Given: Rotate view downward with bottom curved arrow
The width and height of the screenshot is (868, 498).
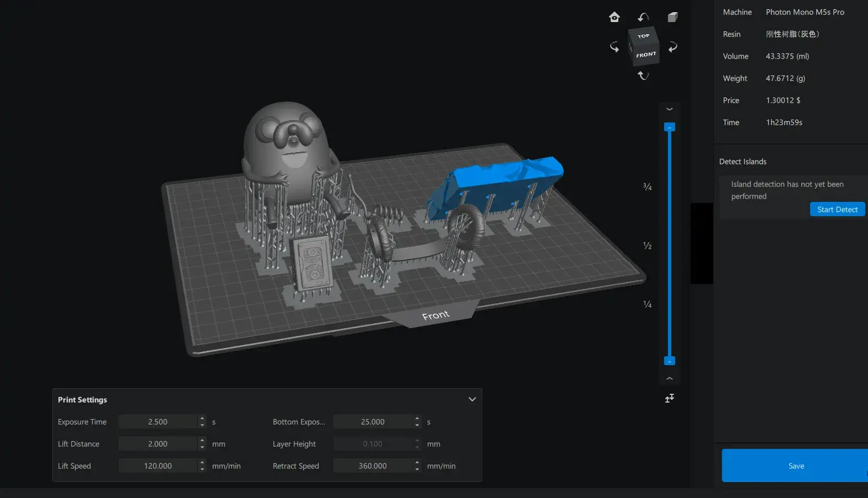Looking at the screenshot, I should tap(643, 76).
